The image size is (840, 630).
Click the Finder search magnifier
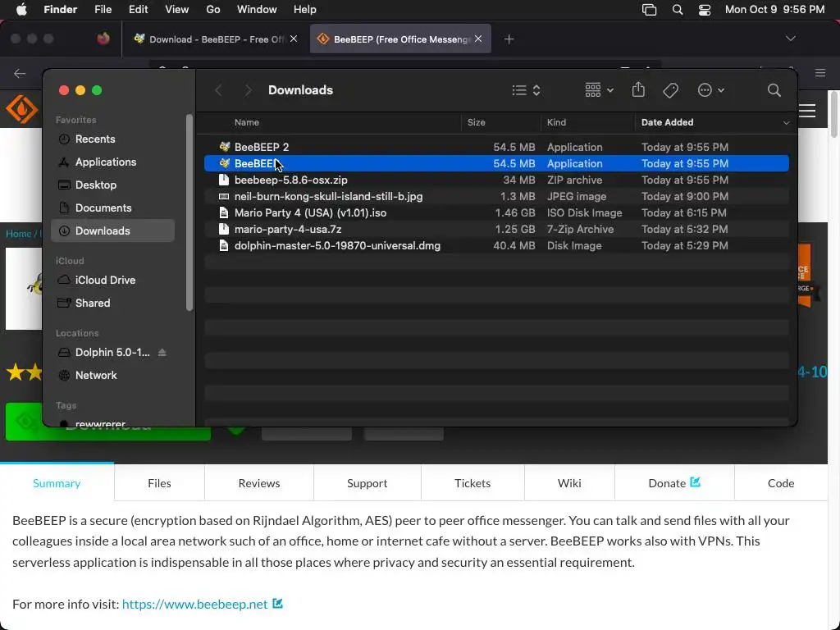point(774,90)
